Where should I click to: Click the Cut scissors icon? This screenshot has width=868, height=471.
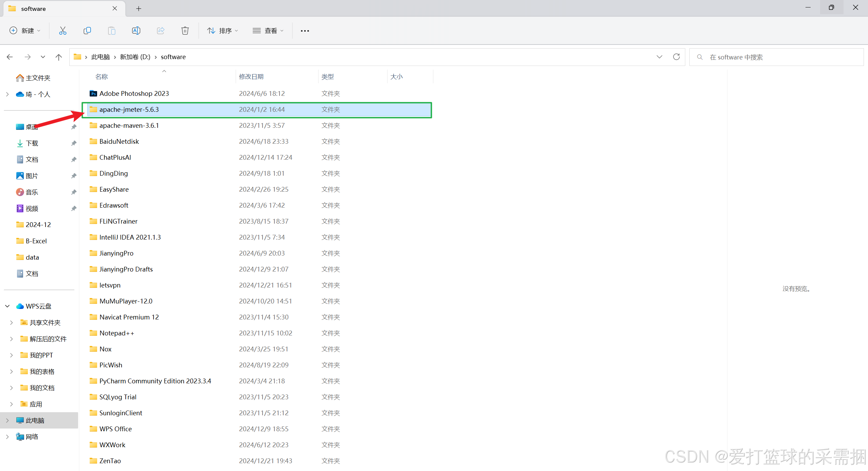(x=62, y=31)
